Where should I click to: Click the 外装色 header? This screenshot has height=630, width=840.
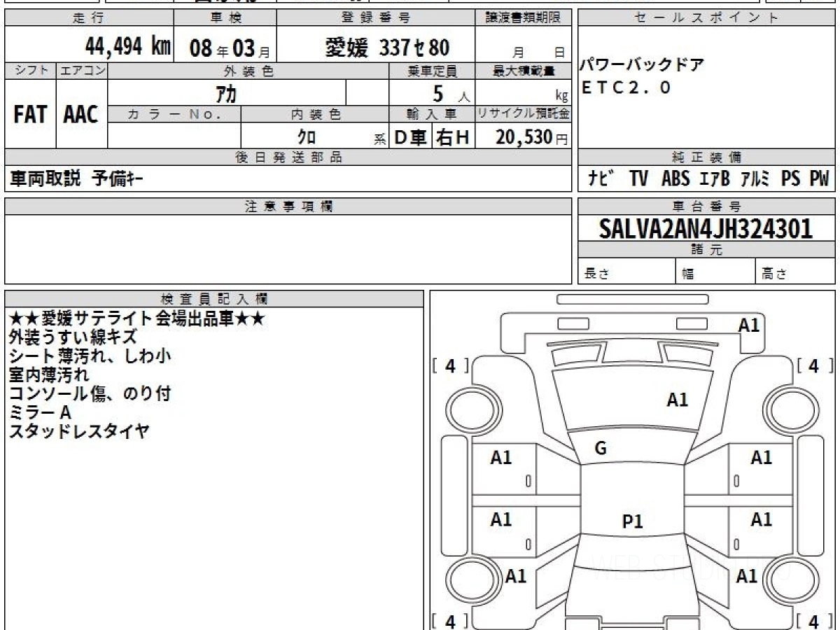coord(248,71)
